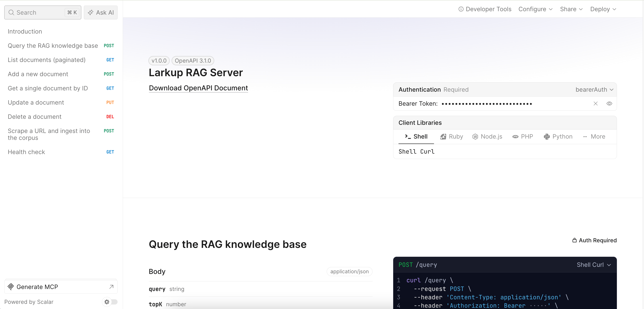Click Download OpenAPI Document link
644x309 pixels.
198,88
